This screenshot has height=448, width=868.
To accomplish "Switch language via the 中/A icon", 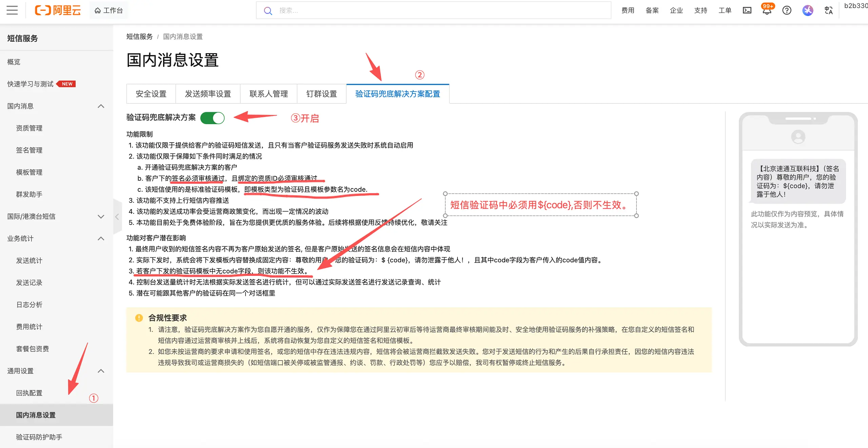I will click(828, 10).
